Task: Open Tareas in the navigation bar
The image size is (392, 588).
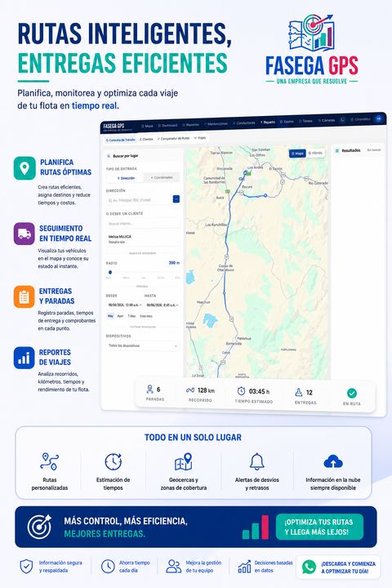Action: tap(306, 121)
